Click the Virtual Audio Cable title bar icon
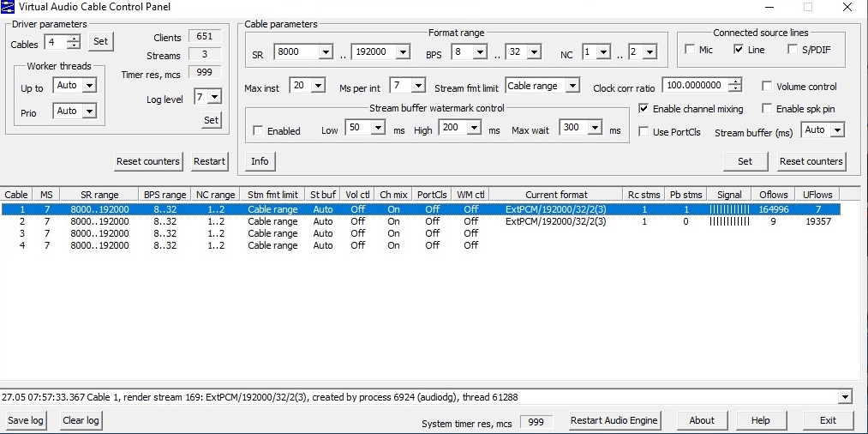 pyautogui.click(x=8, y=7)
